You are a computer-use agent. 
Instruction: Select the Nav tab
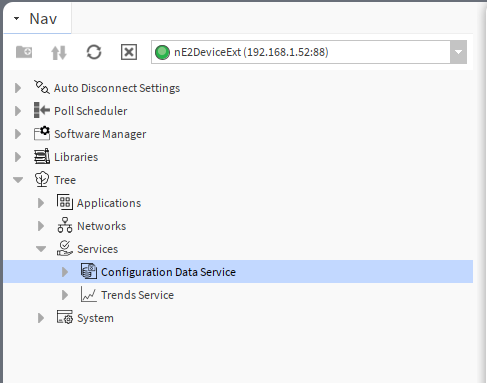pyautogui.click(x=37, y=19)
